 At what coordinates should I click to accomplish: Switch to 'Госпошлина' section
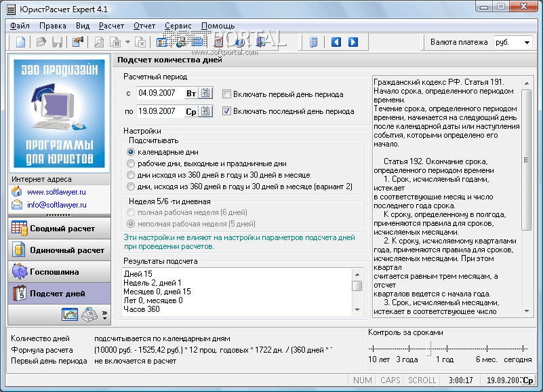click(59, 272)
